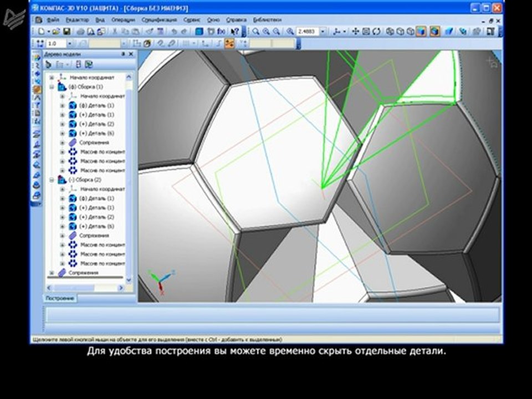Print using the printer toolbar icon
The width and height of the screenshot is (532, 399).
80,32
